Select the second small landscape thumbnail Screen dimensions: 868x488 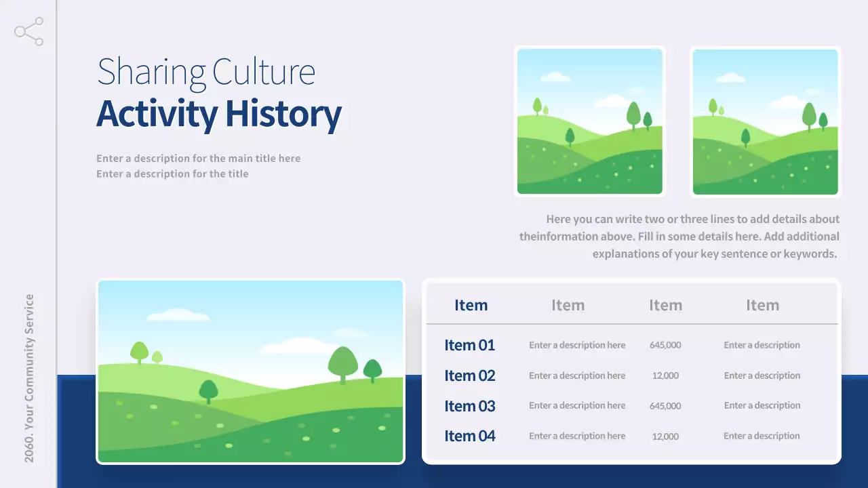(x=765, y=122)
